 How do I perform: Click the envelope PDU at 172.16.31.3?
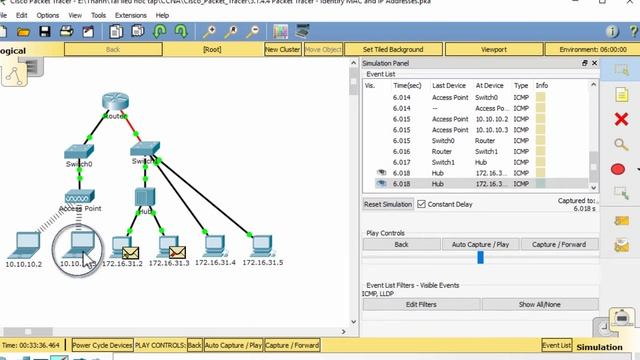click(x=177, y=252)
